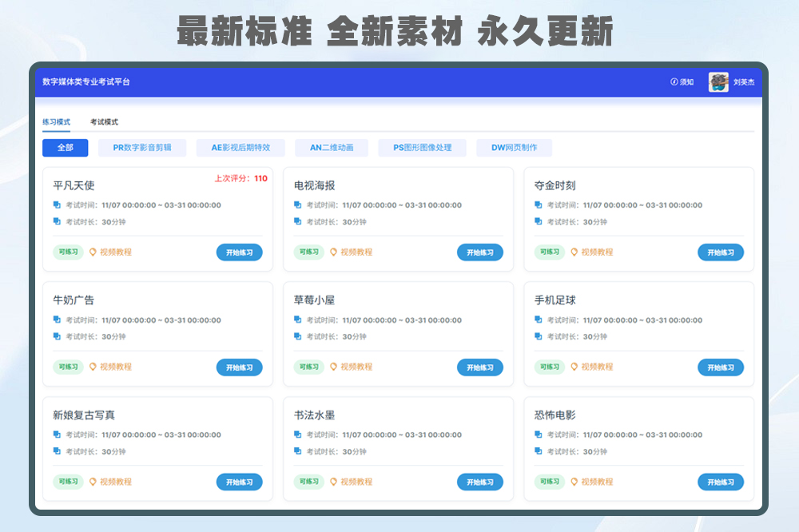Switch to the 考试模式 tab
Screen dimensions: 799x532
pos(105,122)
